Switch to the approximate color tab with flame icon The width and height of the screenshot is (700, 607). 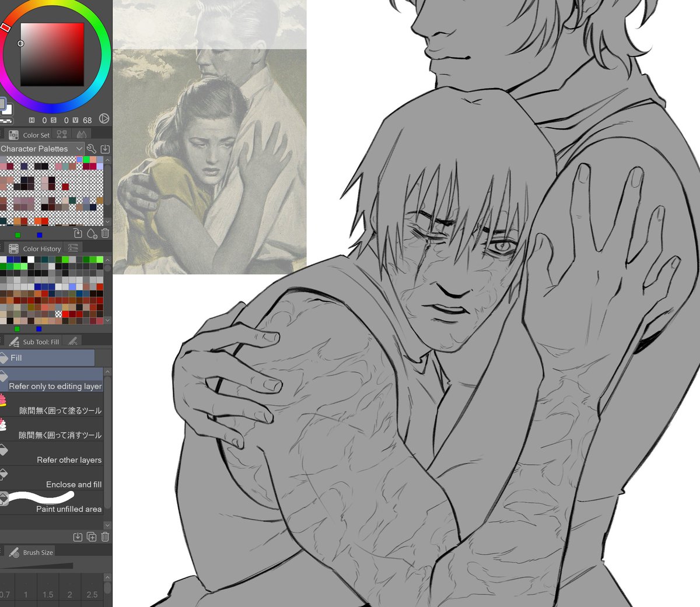click(81, 135)
